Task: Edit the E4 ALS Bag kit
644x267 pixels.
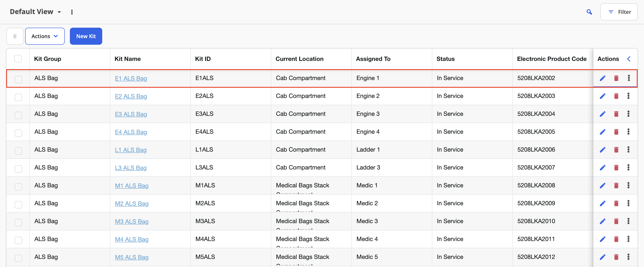Action: [x=602, y=132]
